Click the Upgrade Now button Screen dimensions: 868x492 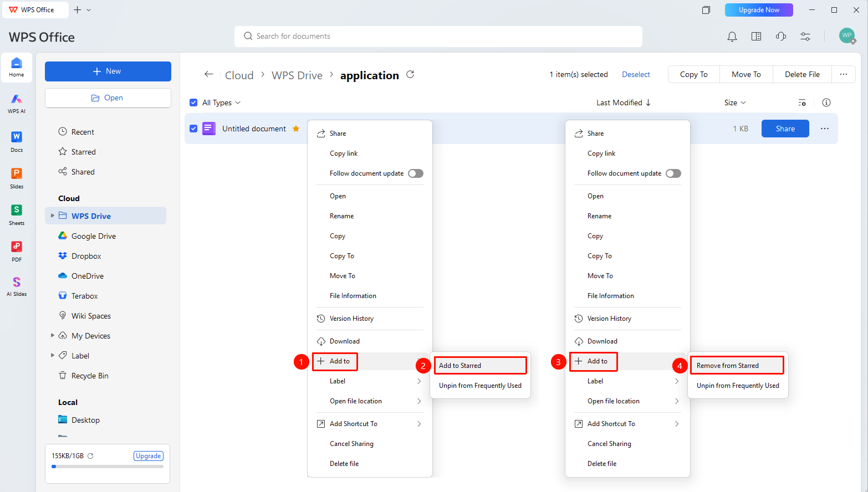pyautogui.click(x=759, y=10)
